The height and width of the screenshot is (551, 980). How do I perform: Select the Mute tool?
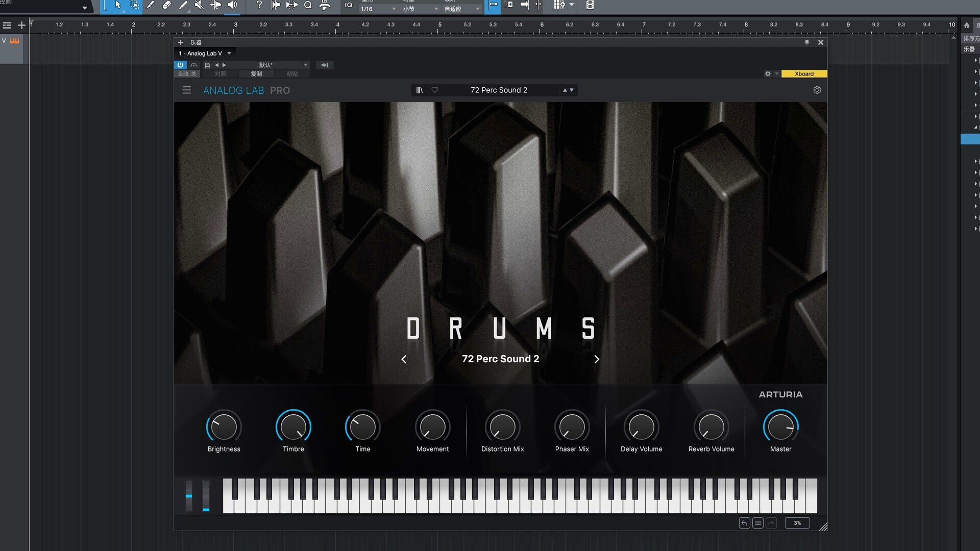(199, 5)
